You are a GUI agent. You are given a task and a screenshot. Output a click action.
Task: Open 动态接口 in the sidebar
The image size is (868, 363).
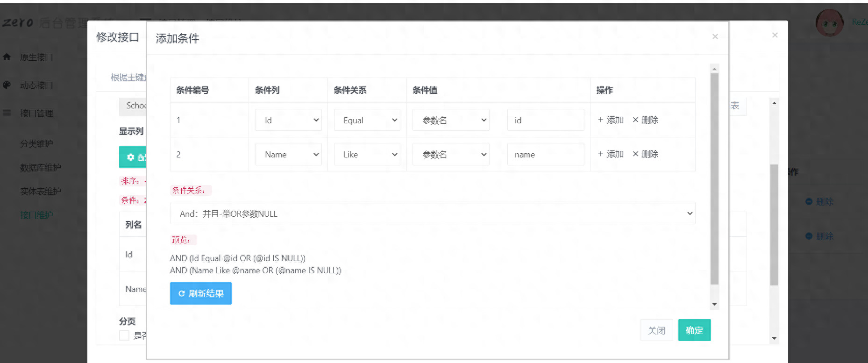coord(36,85)
